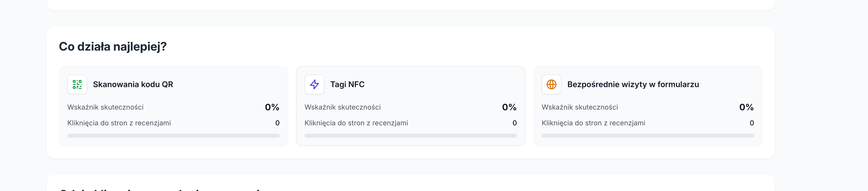
Task: Click Wskaźnik skuteczności label in QR card
Action: (105, 107)
